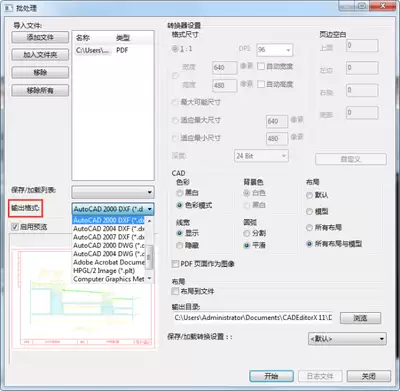Click the format list scrollbar down arrow

pos(149,278)
